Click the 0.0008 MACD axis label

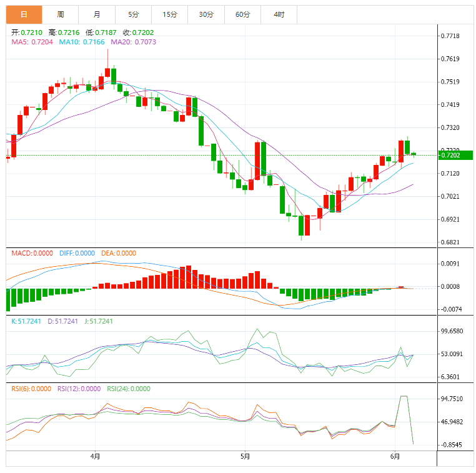pyautogui.click(x=450, y=286)
